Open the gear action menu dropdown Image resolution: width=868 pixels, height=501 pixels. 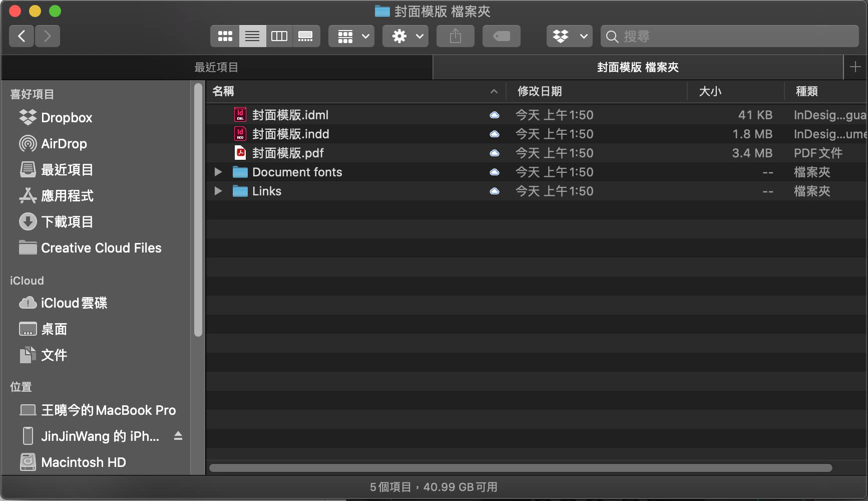pos(405,36)
